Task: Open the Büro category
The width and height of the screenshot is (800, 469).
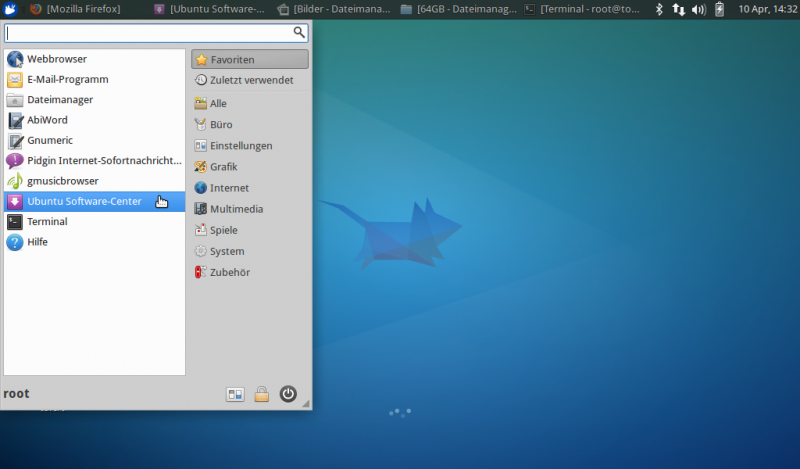Action: point(250,125)
